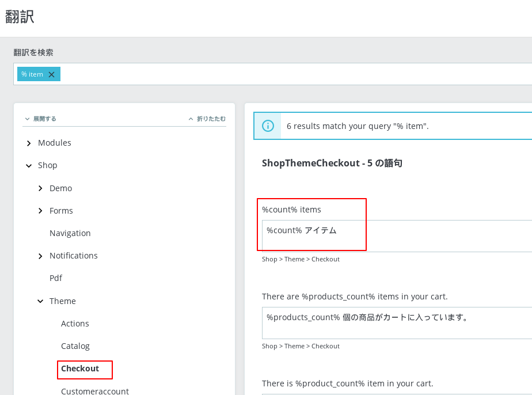Click the chevron icon beside 展開する

(x=27, y=119)
